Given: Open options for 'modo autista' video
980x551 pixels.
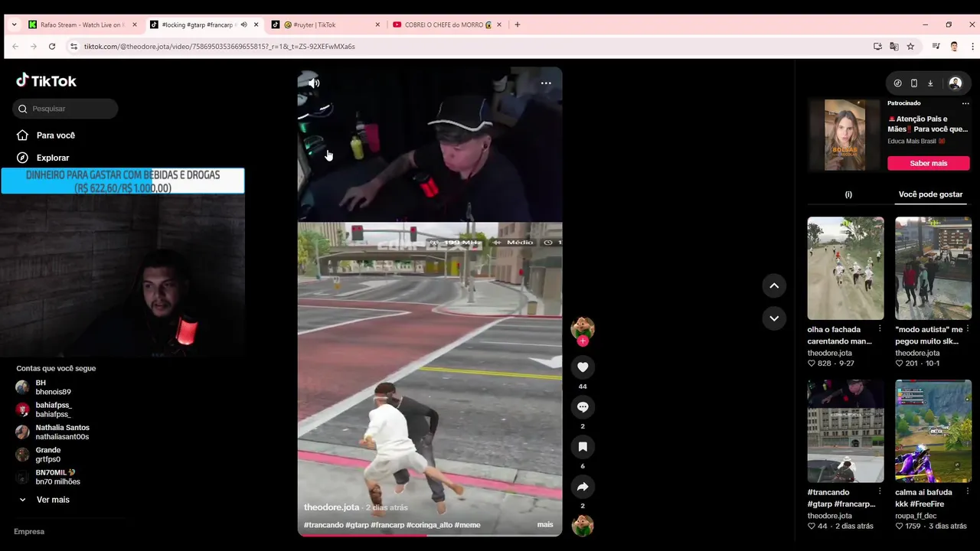Looking at the screenshot, I should [x=968, y=329].
